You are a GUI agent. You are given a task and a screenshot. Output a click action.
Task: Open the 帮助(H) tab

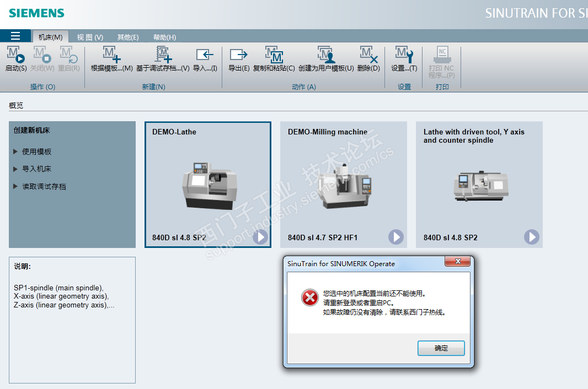click(x=164, y=37)
